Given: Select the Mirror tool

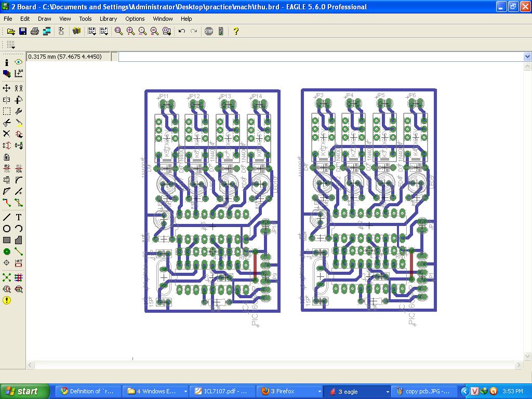Looking at the screenshot, I should (6, 100).
